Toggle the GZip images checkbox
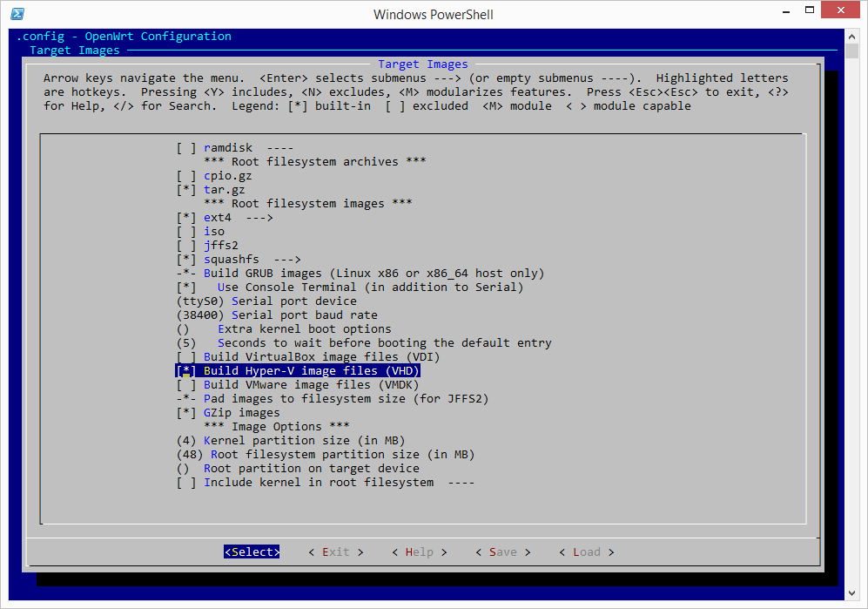Viewport: 868px width, 609px height. [186, 413]
